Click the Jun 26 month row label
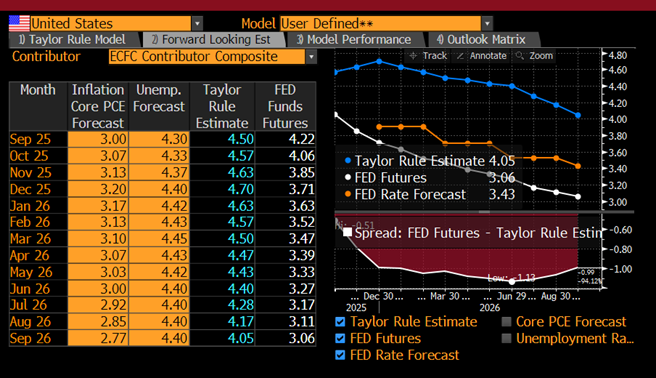Screen dimensions: 656x378 pos(30,289)
